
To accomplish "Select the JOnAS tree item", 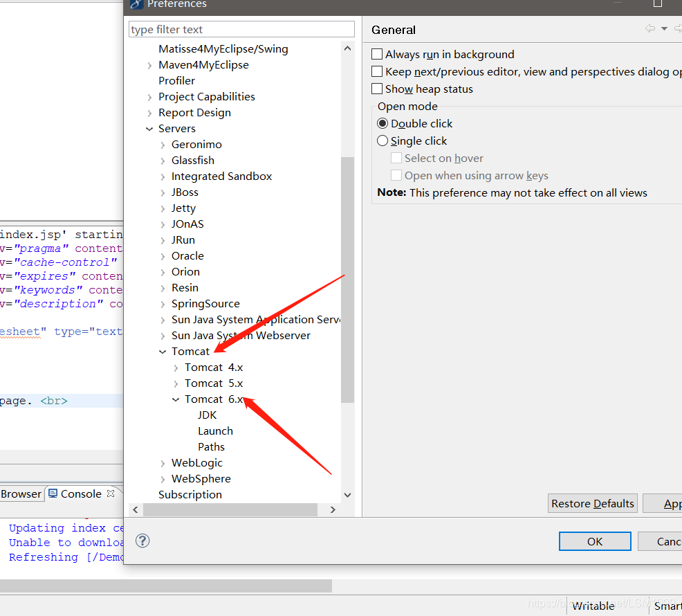I will pos(187,224).
